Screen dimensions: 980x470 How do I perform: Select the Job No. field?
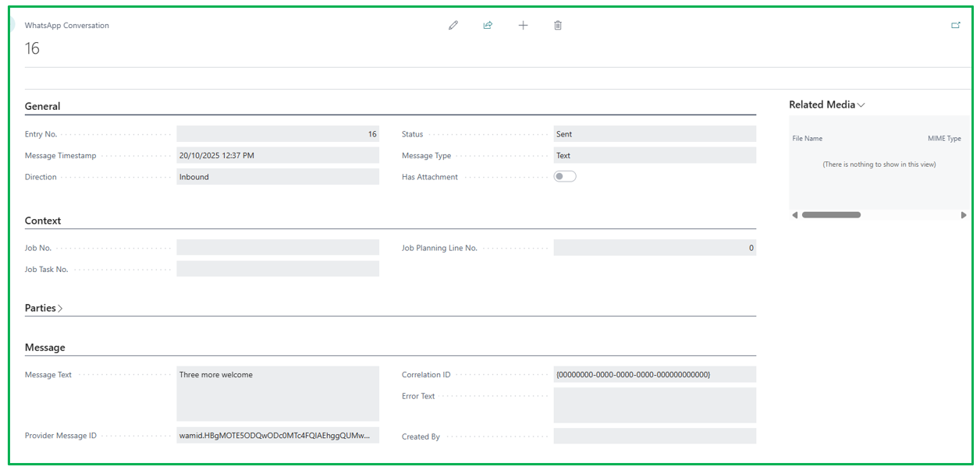tap(278, 248)
